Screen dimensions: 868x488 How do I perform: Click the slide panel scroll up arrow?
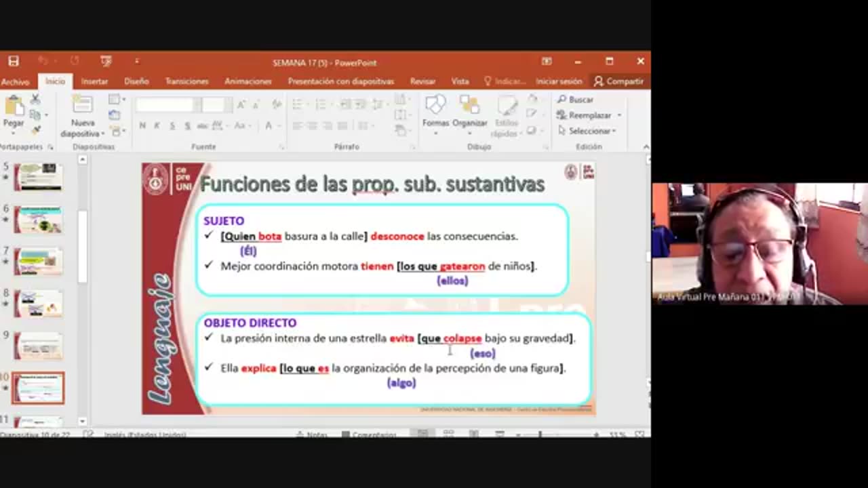(83, 160)
